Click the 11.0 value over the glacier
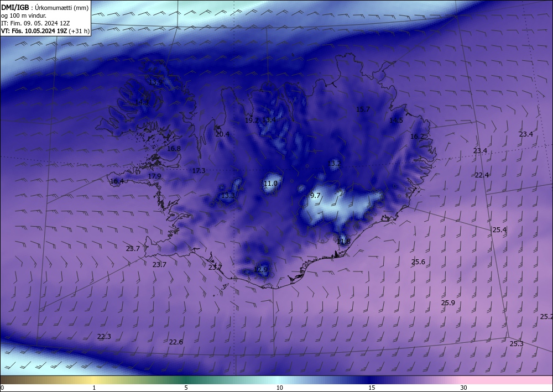This screenshot has width=553, height=392. (270, 184)
